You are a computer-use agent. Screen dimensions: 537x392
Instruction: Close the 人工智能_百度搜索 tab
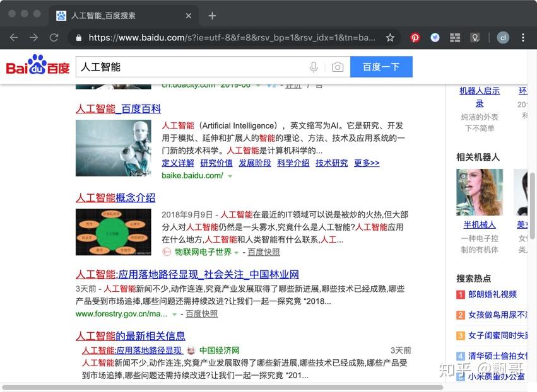coord(189,16)
